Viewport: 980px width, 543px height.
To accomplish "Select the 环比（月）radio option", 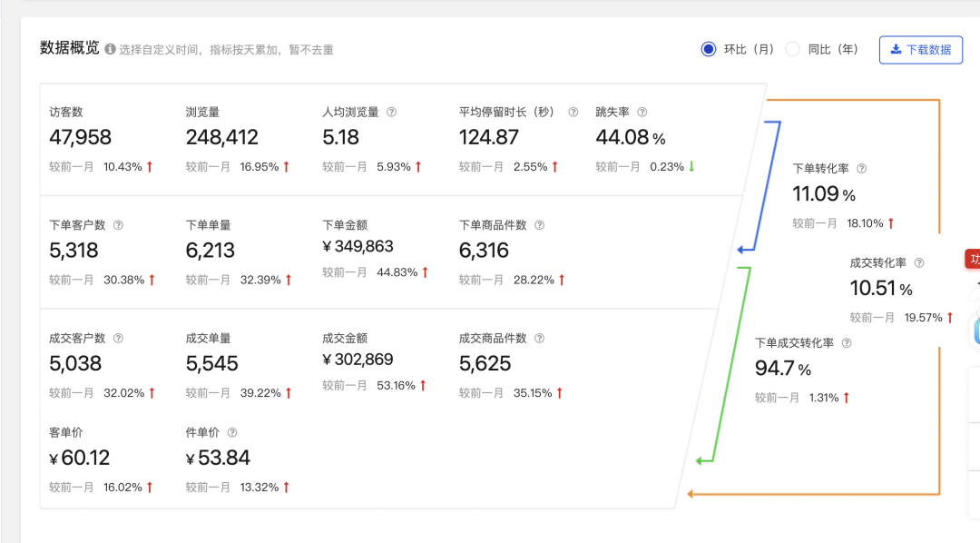I will click(x=709, y=49).
